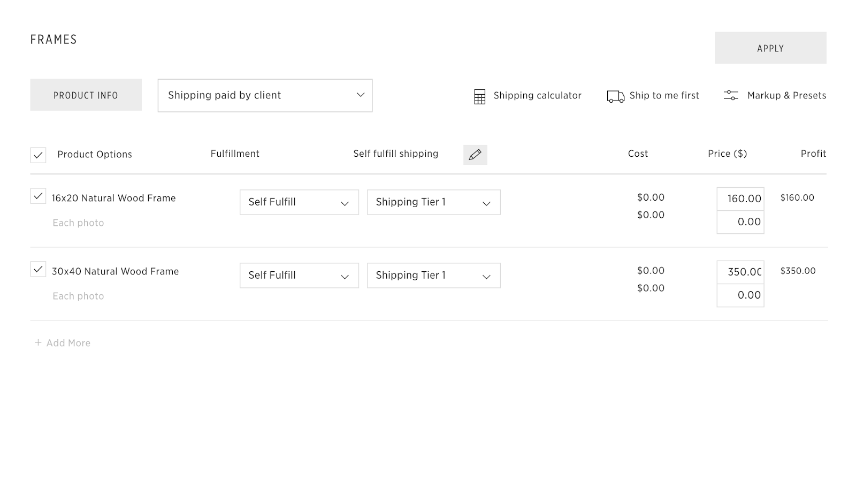Click the plus icon next to Add More

[38, 342]
